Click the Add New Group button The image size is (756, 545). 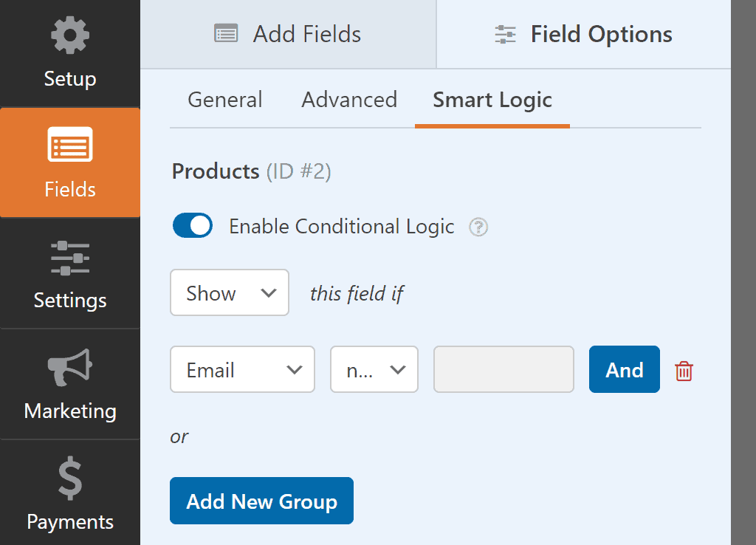[261, 501]
